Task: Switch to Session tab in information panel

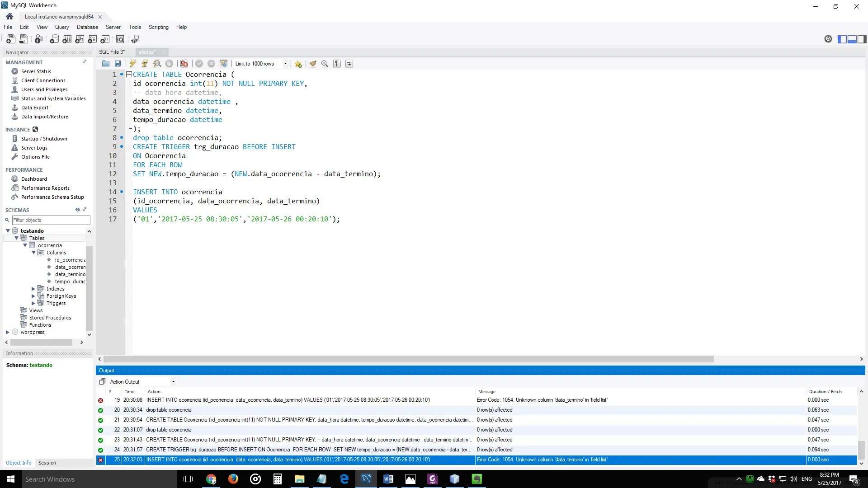Action: click(x=47, y=463)
